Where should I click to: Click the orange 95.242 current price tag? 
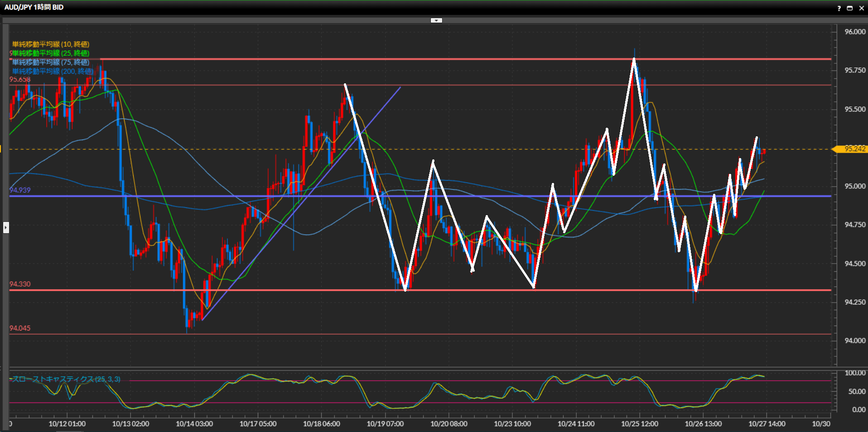point(853,149)
